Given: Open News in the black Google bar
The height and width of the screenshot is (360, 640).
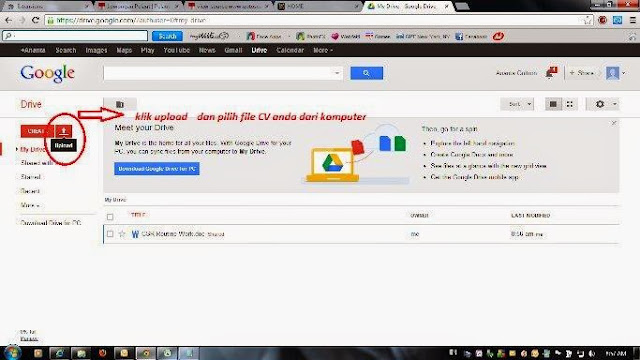Looking at the screenshot, I should pyautogui.click(x=207, y=50).
